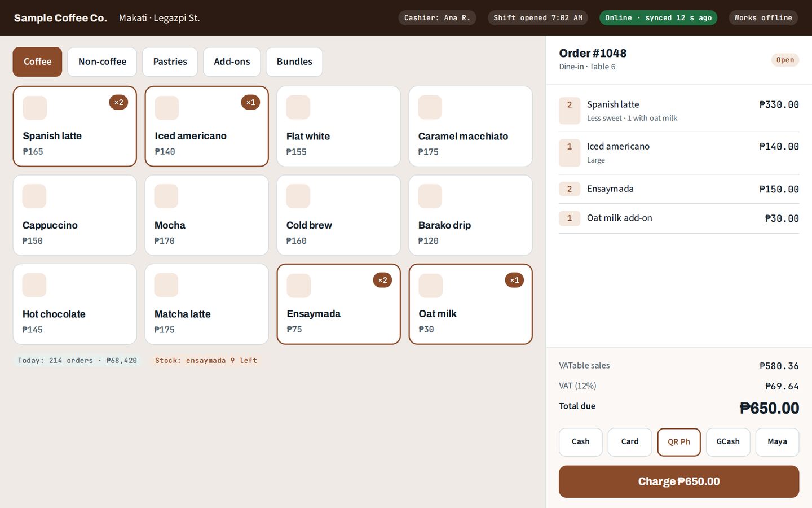
Task: Open the Non-coffee category tab
Action: click(x=102, y=62)
